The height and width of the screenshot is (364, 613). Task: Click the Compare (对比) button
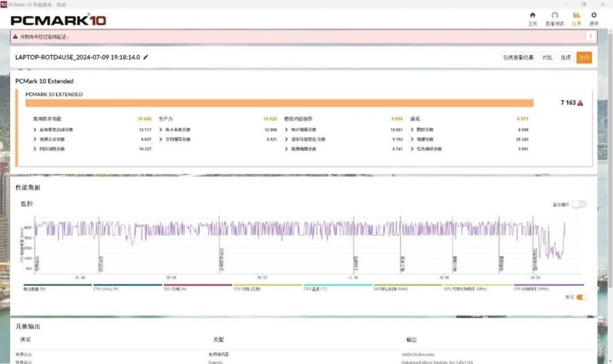[547, 57]
